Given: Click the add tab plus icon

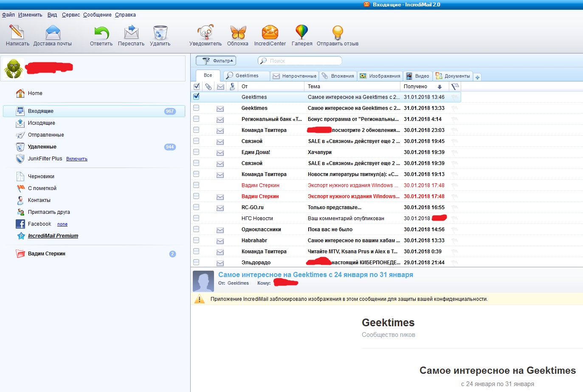Looking at the screenshot, I should click(x=477, y=77).
